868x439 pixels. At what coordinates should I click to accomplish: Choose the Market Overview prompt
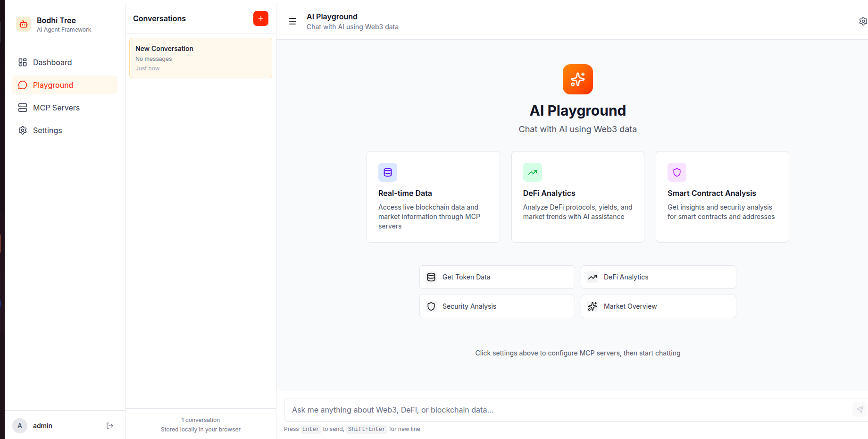659,306
